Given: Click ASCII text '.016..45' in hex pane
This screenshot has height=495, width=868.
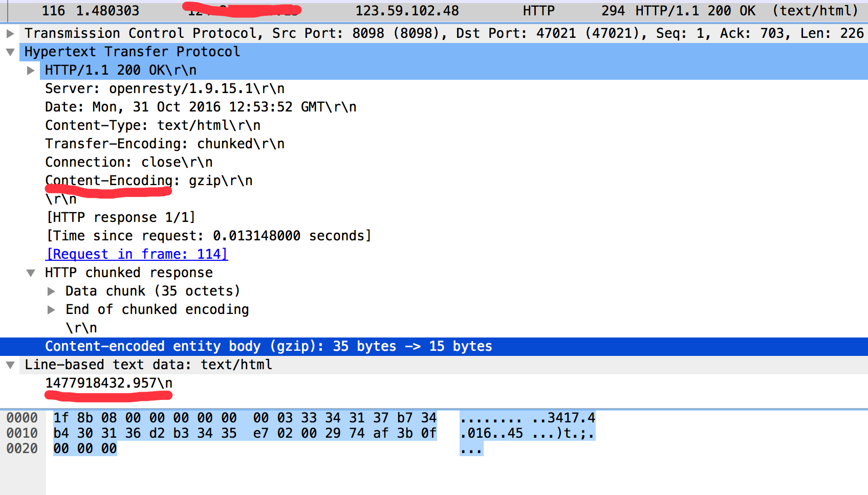Looking at the screenshot, I should pos(491,433).
